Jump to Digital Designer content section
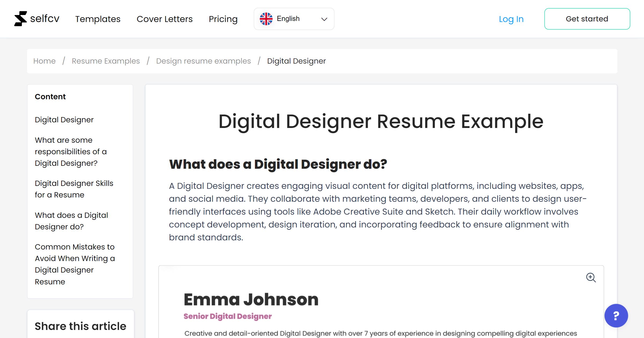Viewport: 644px width, 338px height. [64, 120]
